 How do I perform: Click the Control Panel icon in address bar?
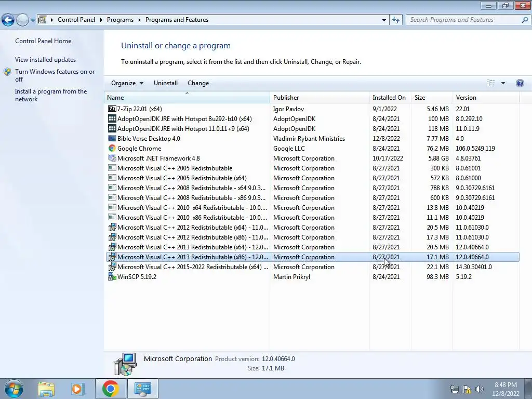[42, 20]
